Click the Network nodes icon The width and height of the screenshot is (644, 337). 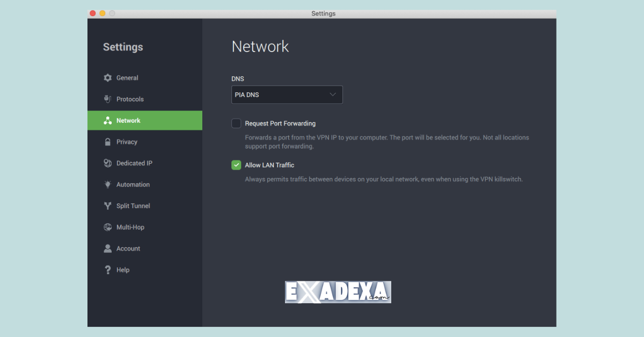point(107,120)
